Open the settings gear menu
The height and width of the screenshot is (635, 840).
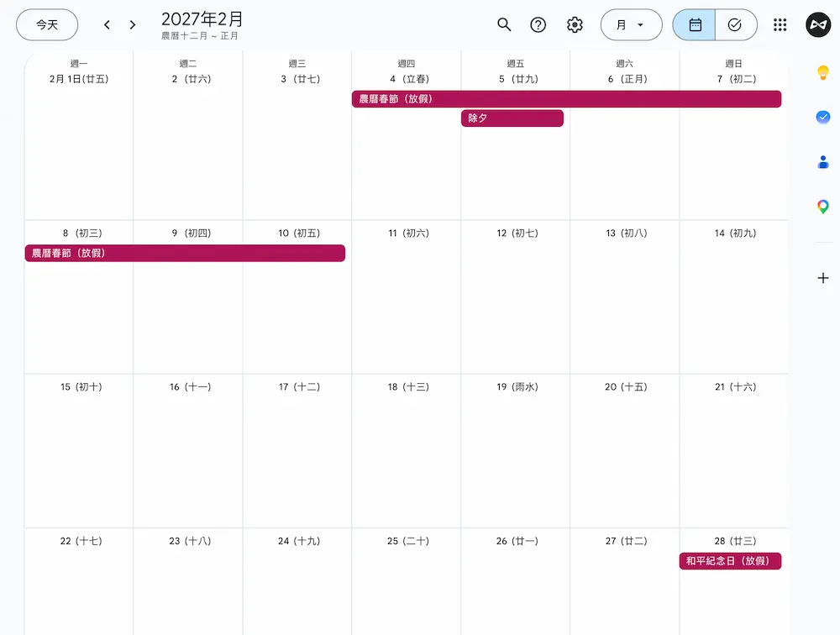tap(575, 24)
